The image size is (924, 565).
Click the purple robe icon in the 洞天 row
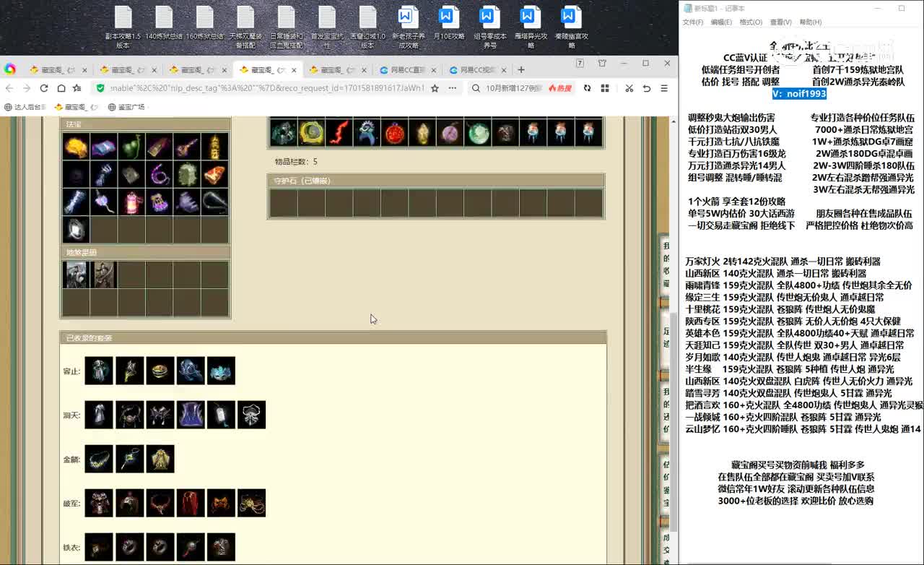pyautogui.click(x=191, y=415)
